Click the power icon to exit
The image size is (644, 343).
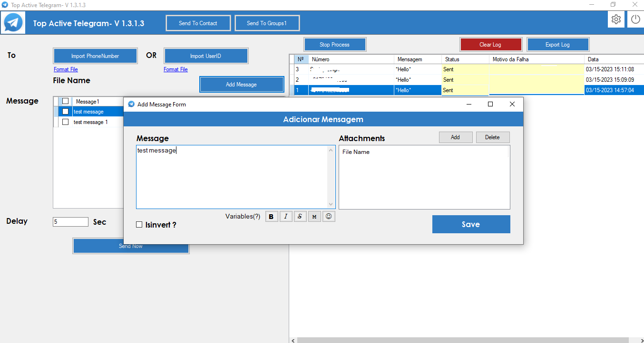[635, 19]
